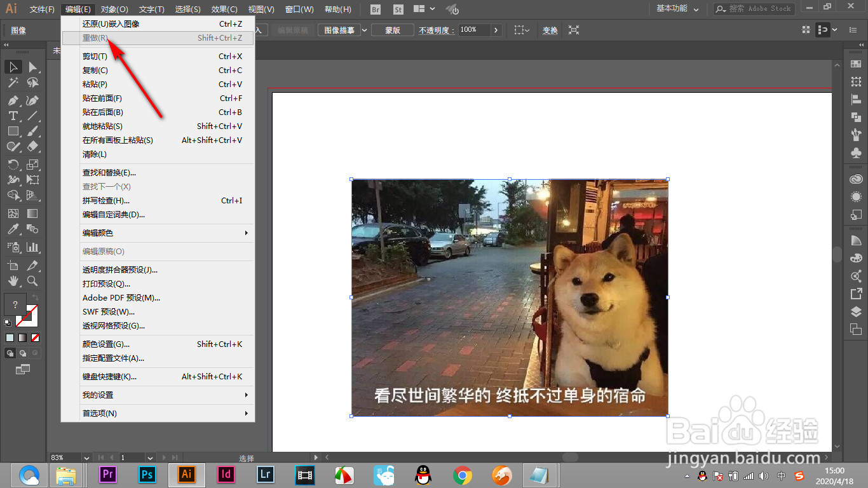The image size is (868, 488).
Task: Open the artboard number dropdown
Action: [x=150, y=457]
